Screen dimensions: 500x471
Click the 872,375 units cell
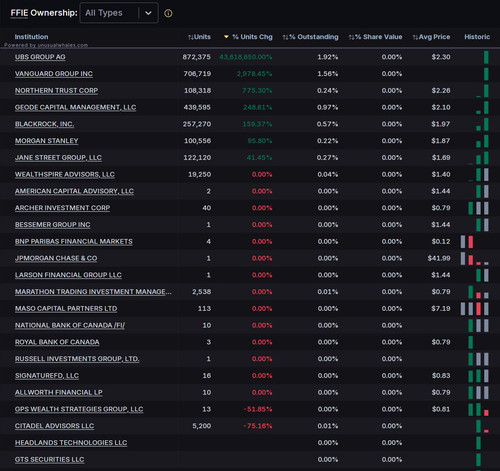click(x=196, y=57)
